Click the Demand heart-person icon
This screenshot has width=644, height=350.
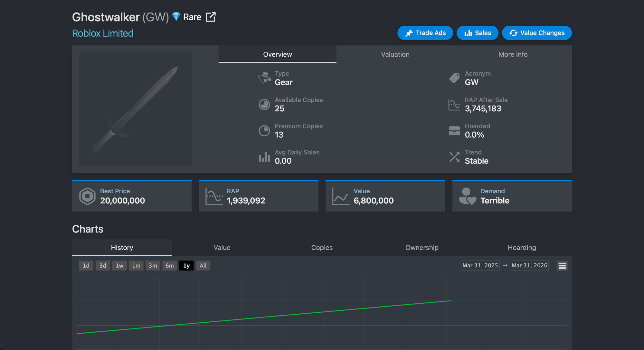(x=467, y=196)
